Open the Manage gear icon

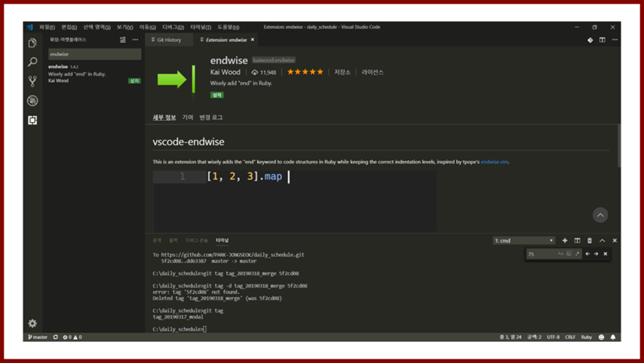pyautogui.click(x=33, y=323)
